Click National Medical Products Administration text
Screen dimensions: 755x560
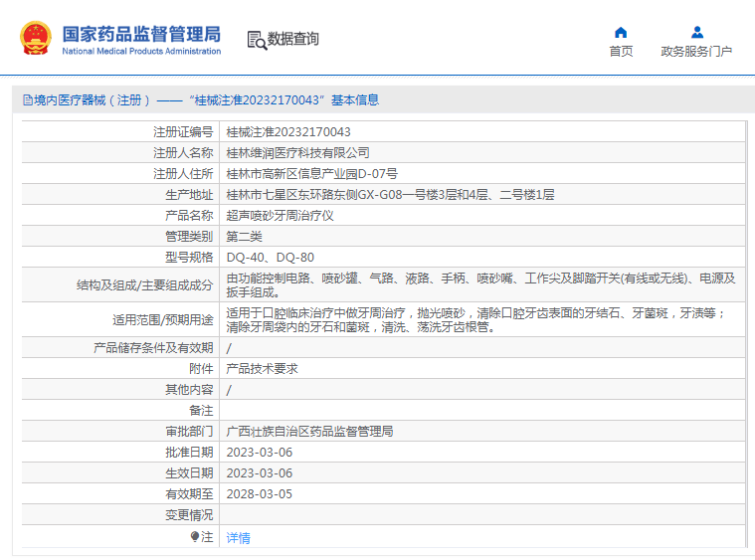(x=141, y=51)
